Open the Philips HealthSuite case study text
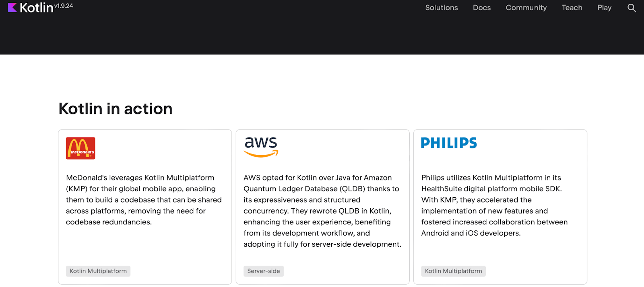 pos(494,205)
